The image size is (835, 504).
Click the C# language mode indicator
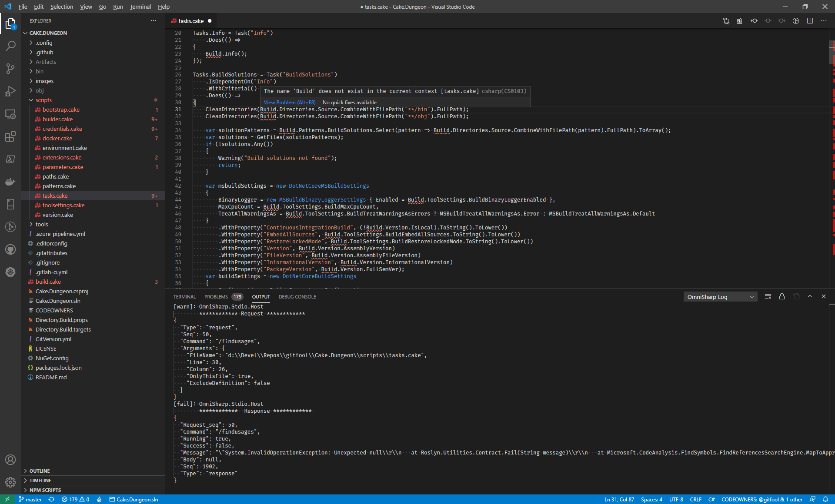[x=711, y=499]
